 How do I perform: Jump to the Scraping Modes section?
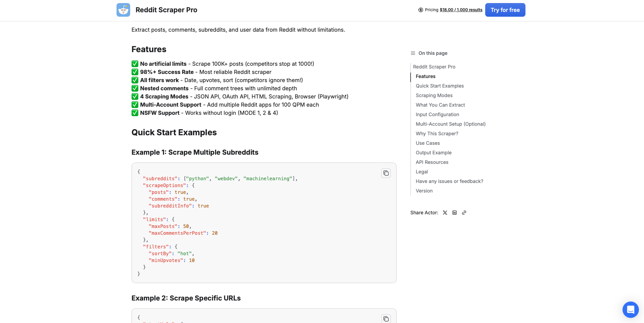tap(434, 95)
